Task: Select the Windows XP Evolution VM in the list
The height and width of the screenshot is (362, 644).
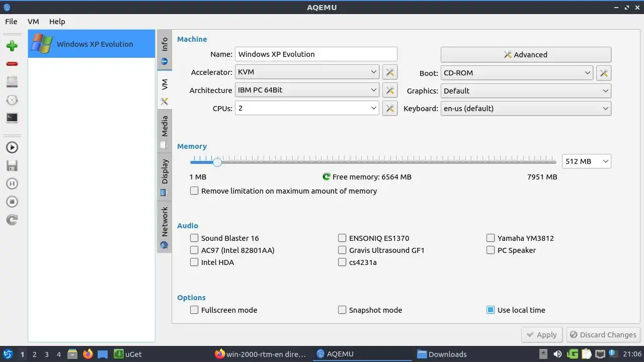Action: (x=92, y=44)
